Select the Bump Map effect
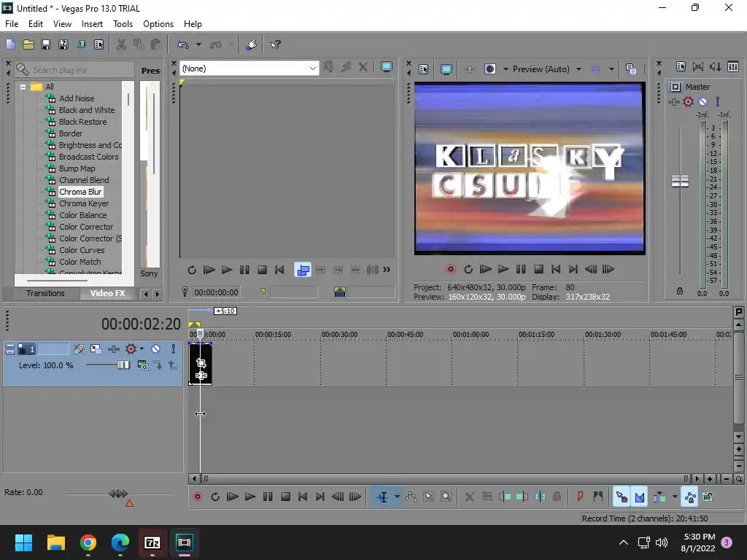Screen dimensions: 747x560 [77, 168]
